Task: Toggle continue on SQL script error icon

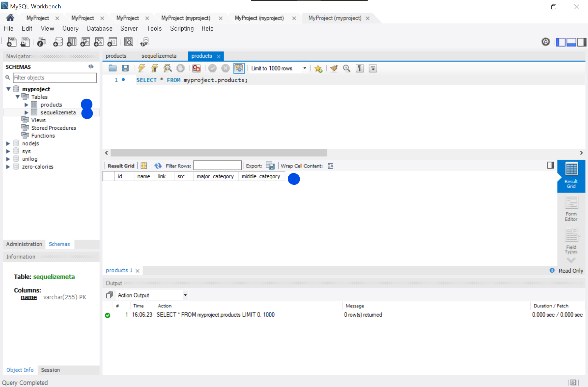Action: pos(196,68)
